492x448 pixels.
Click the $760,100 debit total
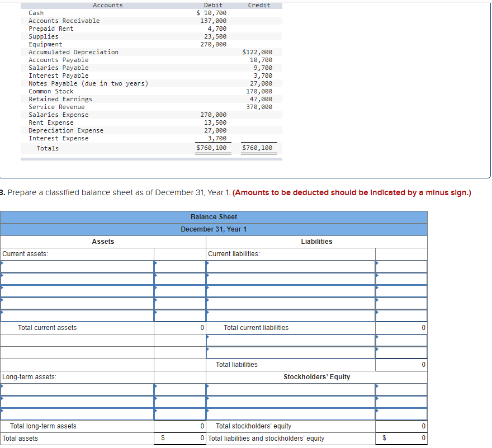(x=211, y=148)
